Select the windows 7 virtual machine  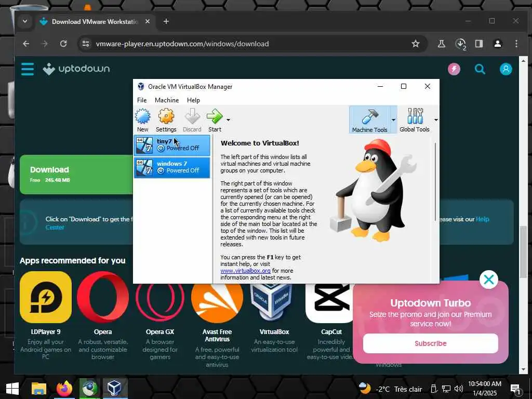172,168
